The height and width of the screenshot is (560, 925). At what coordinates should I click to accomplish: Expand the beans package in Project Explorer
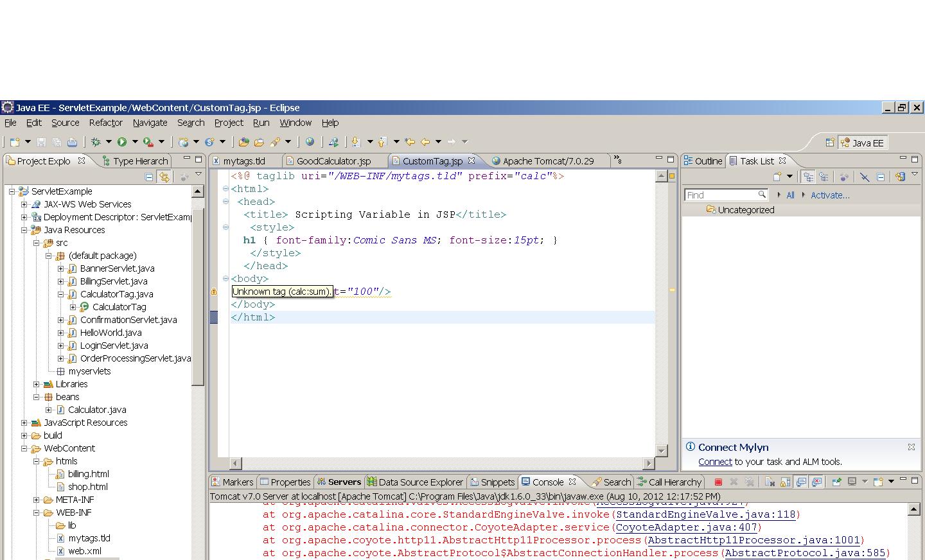click(36, 397)
